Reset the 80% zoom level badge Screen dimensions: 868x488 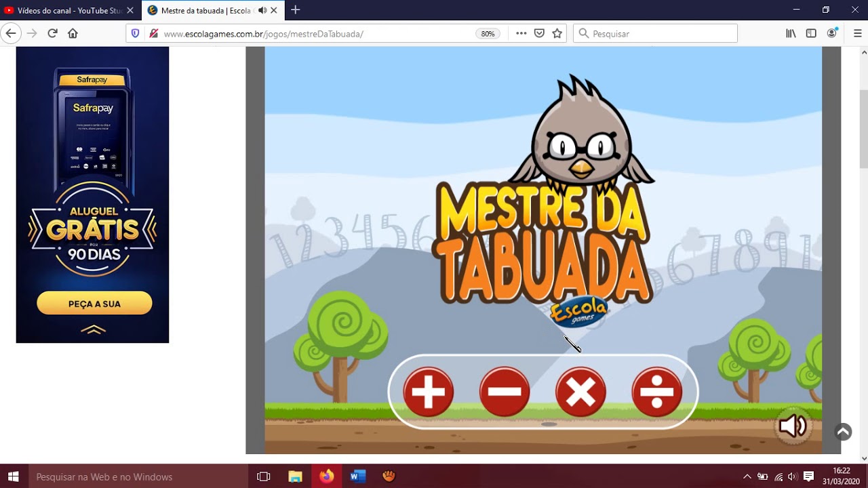click(488, 34)
